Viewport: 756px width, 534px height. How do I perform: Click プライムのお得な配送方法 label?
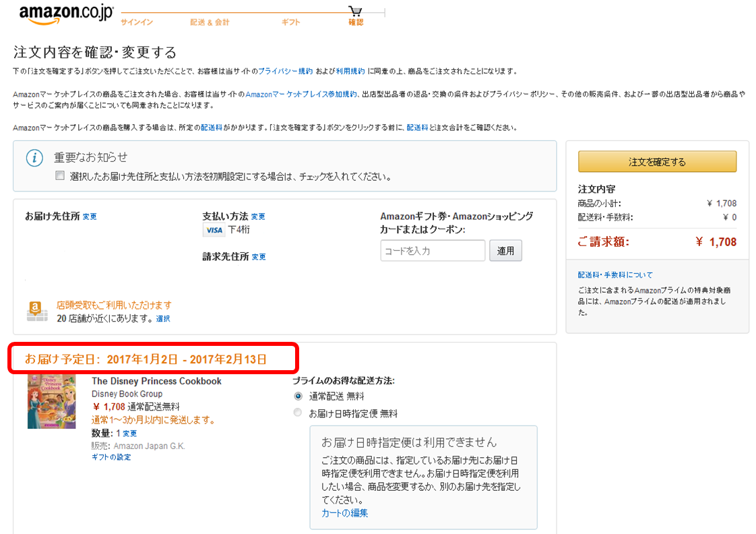(343, 380)
